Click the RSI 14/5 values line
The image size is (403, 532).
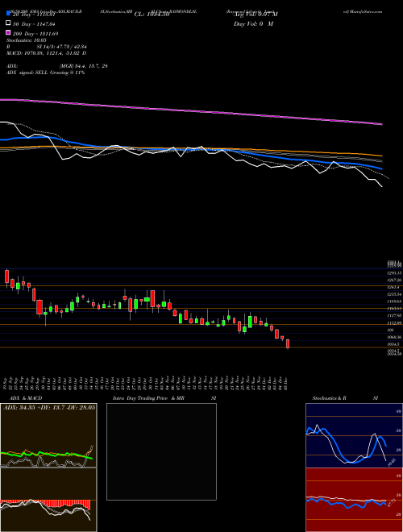pyautogui.click(x=47, y=47)
